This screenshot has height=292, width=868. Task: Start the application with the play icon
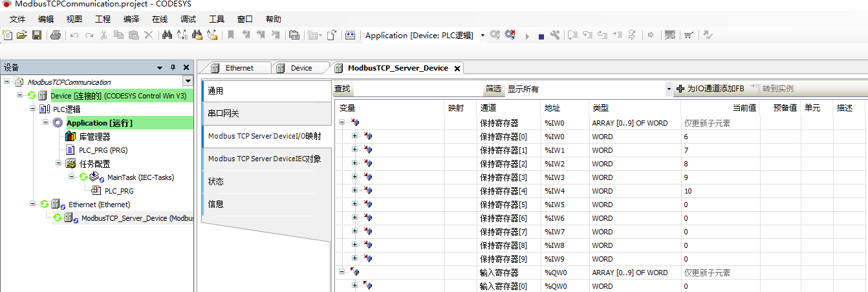pyautogui.click(x=527, y=36)
